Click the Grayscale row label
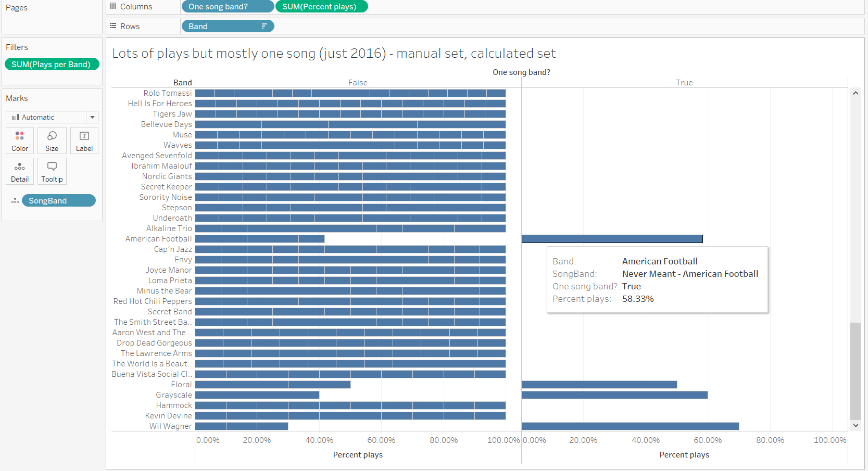Screen dimensions: 868x471 (174, 395)
